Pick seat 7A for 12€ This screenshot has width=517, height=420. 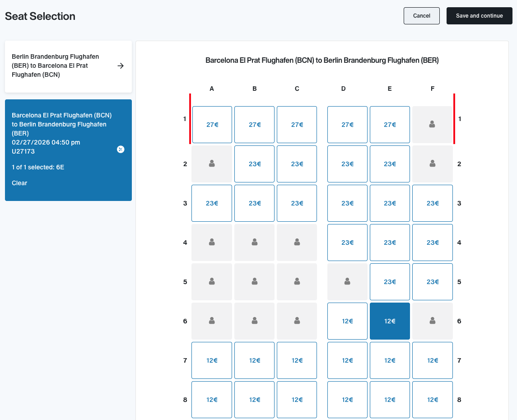click(212, 360)
